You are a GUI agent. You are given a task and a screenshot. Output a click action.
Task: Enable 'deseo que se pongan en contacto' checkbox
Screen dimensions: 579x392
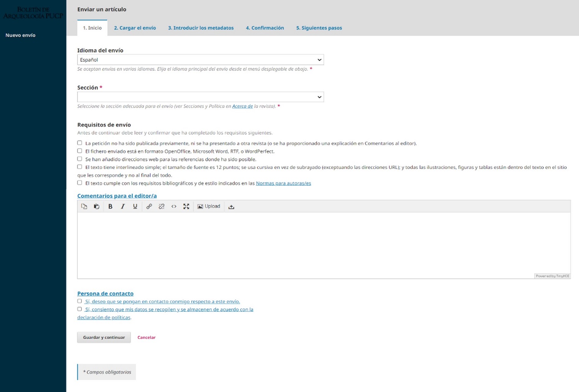click(80, 301)
